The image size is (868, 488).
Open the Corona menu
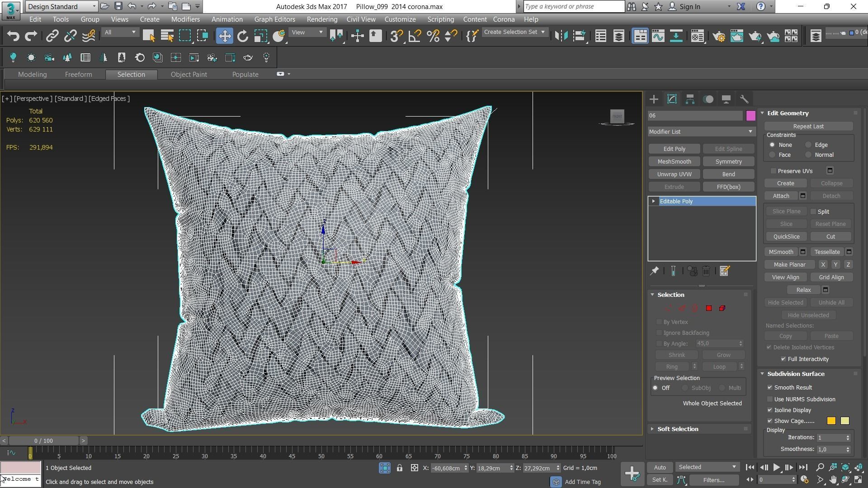[504, 19]
